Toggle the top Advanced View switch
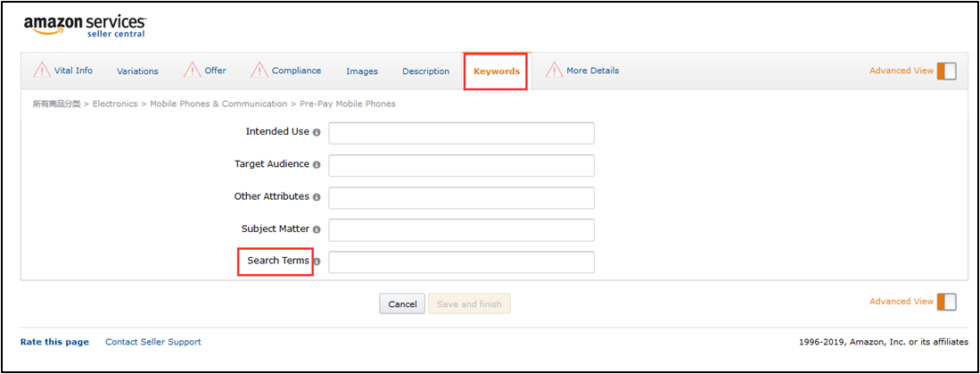The height and width of the screenshot is (374, 980). pos(946,71)
